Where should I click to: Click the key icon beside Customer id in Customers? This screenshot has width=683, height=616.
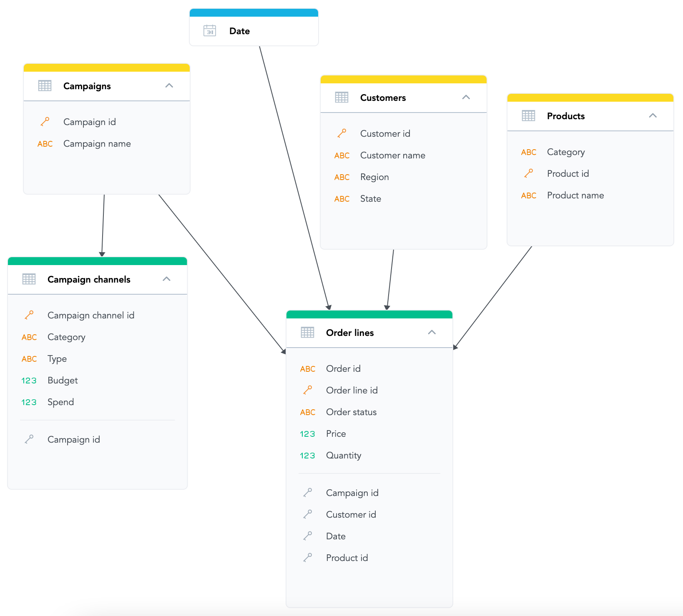[x=341, y=133]
